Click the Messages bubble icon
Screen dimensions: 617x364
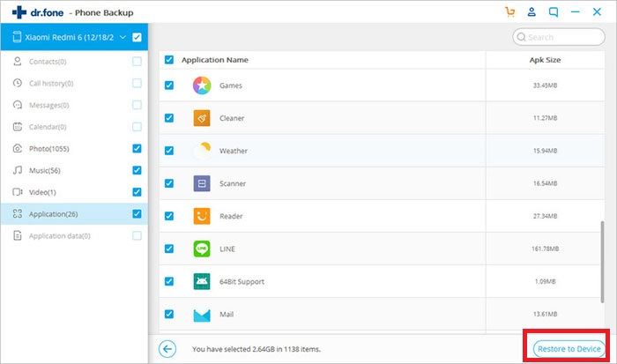18,105
